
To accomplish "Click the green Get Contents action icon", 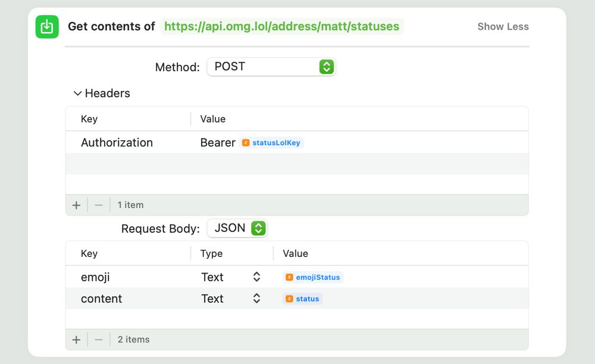I will tap(46, 26).
